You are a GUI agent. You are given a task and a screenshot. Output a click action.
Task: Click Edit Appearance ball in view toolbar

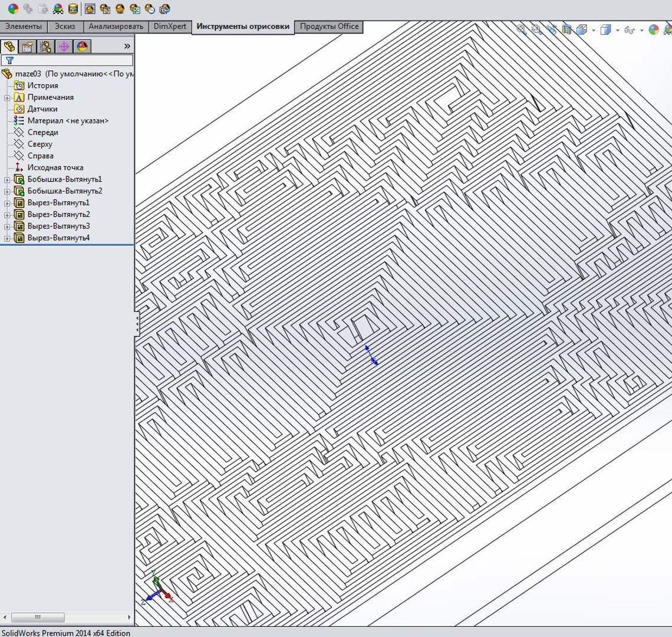pyautogui.click(x=654, y=29)
